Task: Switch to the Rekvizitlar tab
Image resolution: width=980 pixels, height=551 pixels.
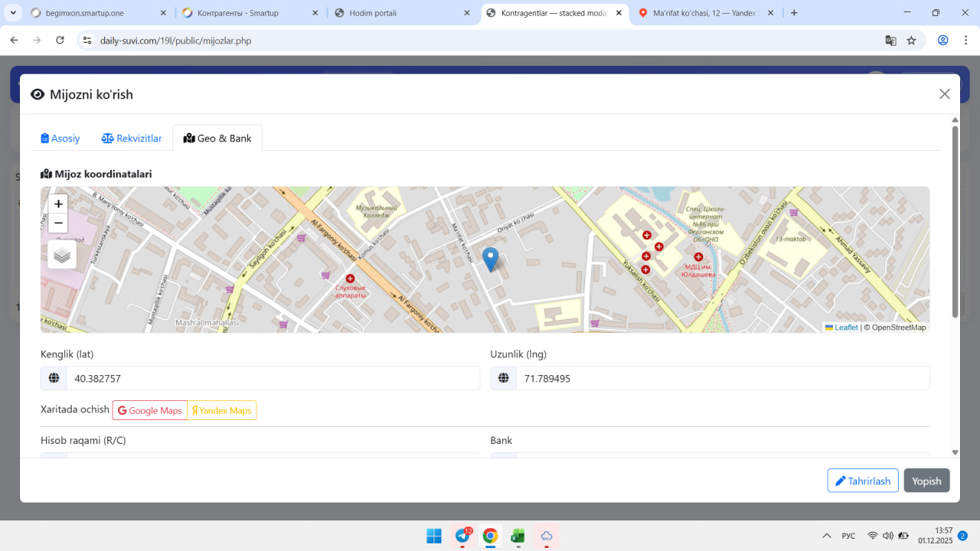Action: [x=132, y=139]
